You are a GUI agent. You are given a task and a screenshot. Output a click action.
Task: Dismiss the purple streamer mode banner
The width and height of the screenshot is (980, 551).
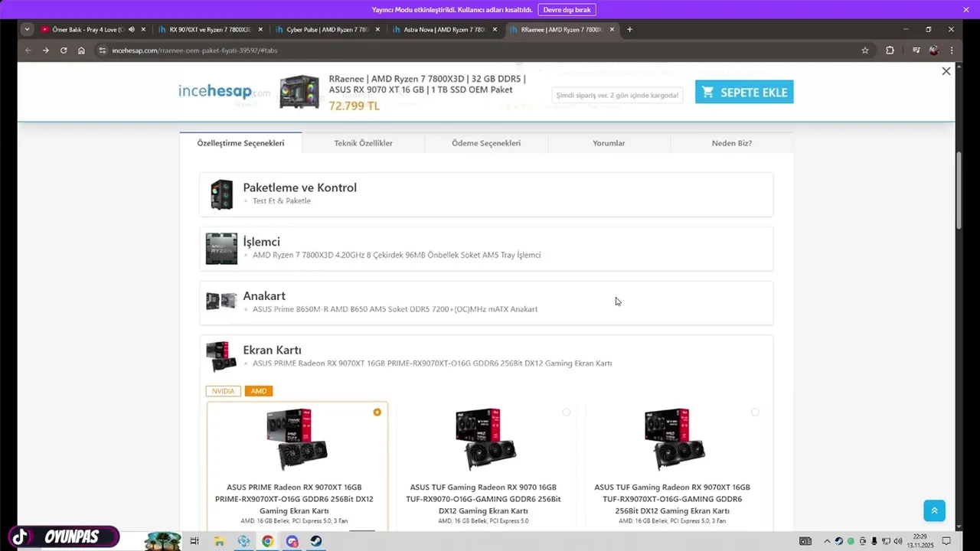[x=966, y=10]
